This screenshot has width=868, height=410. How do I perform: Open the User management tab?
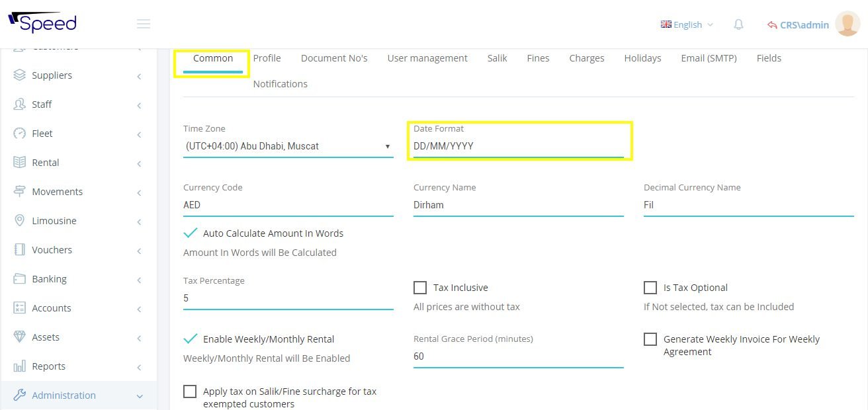[427, 58]
